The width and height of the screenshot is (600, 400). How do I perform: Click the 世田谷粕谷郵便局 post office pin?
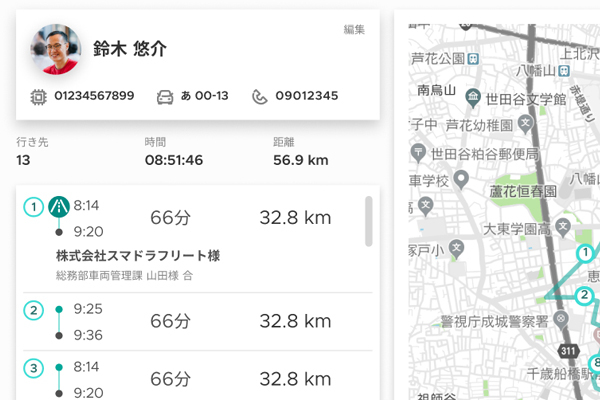tap(418, 153)
